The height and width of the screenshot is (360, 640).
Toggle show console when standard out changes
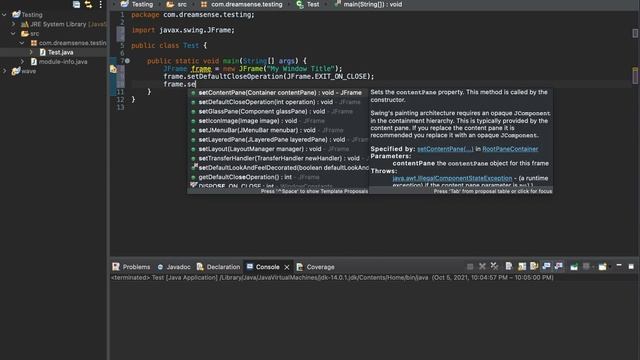click(x=546, y=267)
